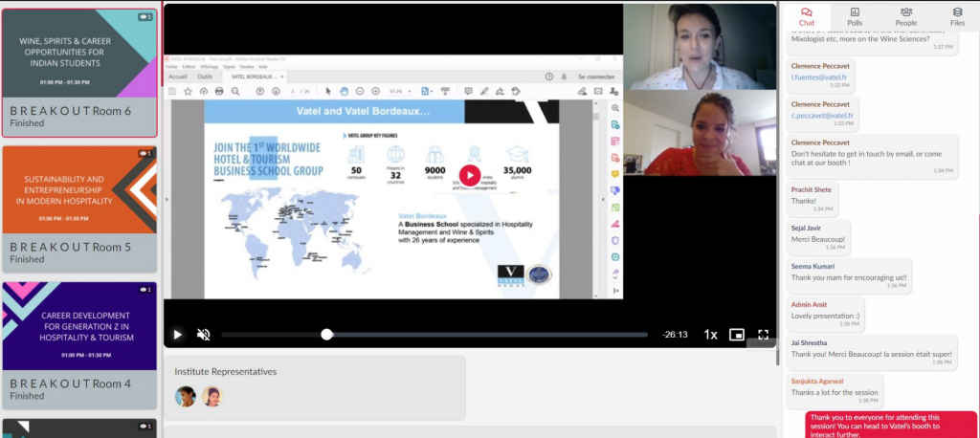Click Jai Shrestha's Merci Beaucoup message
Image resolution: width=980 pixels, height=438 pixels.
tap(871, 354)
